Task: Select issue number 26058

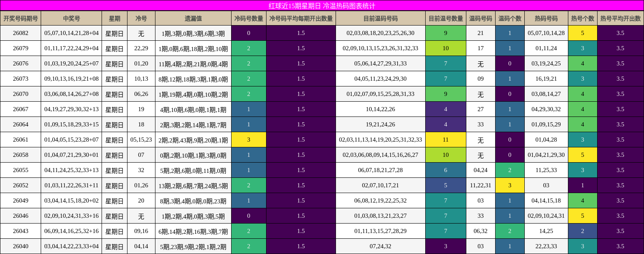Action: (21, 155)
